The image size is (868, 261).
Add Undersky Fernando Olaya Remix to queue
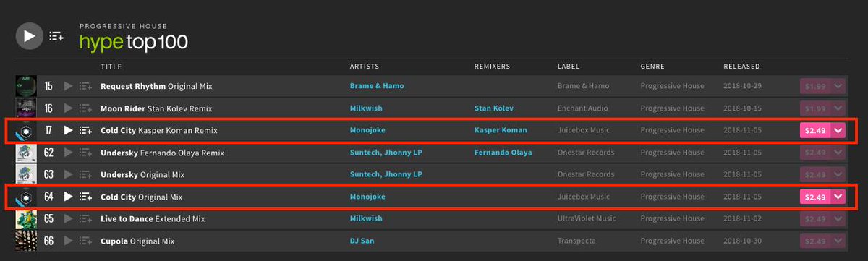coord(85,153)
